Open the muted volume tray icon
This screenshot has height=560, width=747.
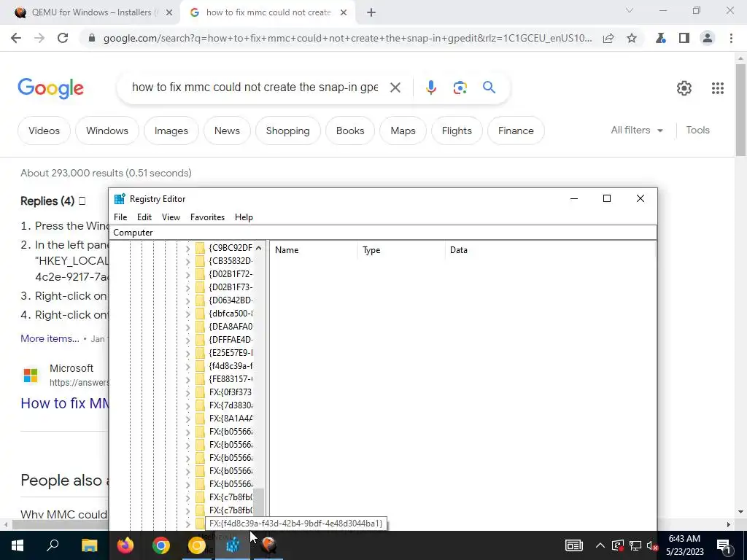[x=653, y=545]
